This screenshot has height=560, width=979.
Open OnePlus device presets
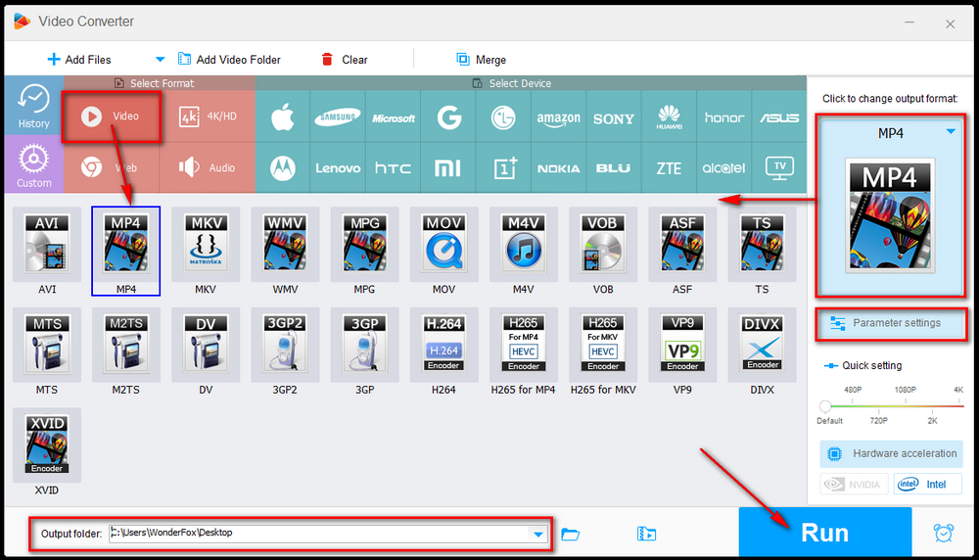[503, 168]
